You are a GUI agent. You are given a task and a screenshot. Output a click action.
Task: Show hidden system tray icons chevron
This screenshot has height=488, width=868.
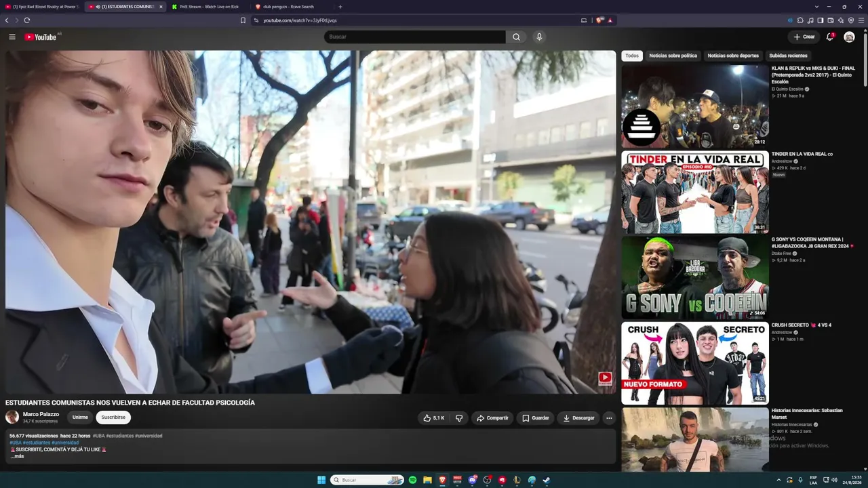click(x=778, y=480)
